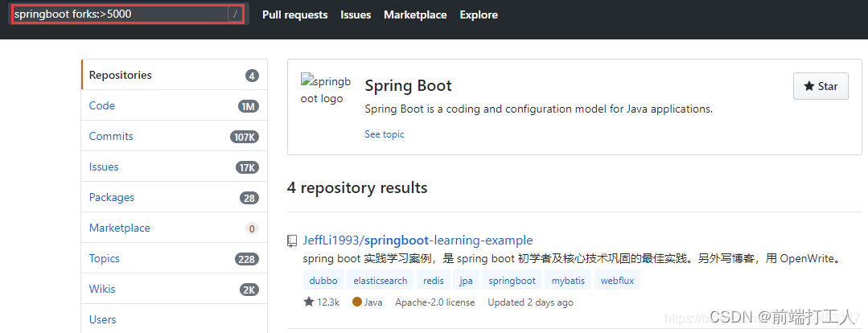Image resolution: width=868 pixels, height=333 pixels.
Task: Open the See topic link
Action: point(385,134)
